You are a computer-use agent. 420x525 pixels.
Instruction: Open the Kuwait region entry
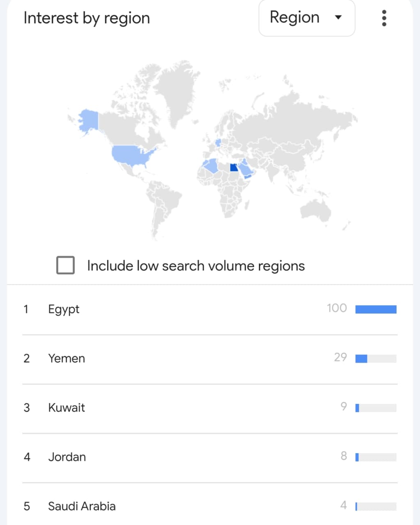(66, 408)
